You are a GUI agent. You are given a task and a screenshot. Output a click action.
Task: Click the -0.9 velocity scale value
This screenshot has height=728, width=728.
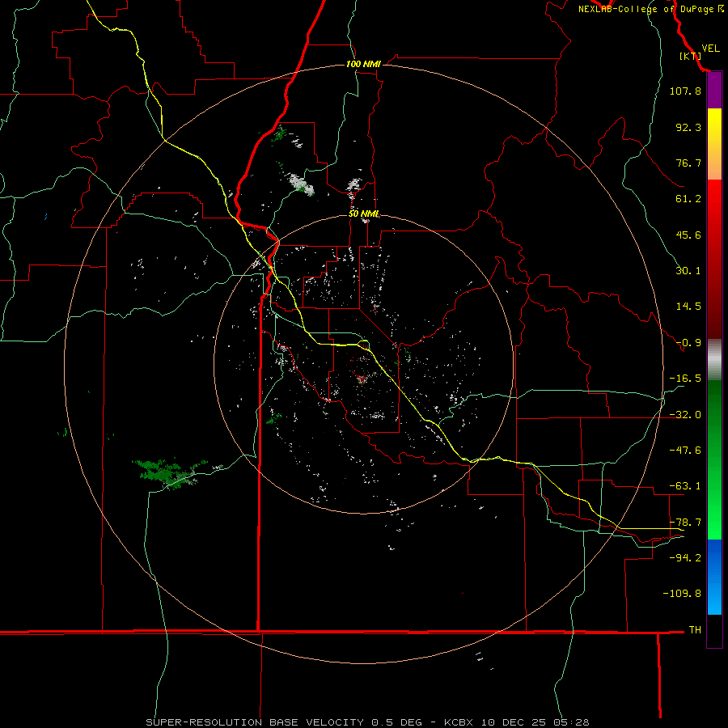[688, 343]
